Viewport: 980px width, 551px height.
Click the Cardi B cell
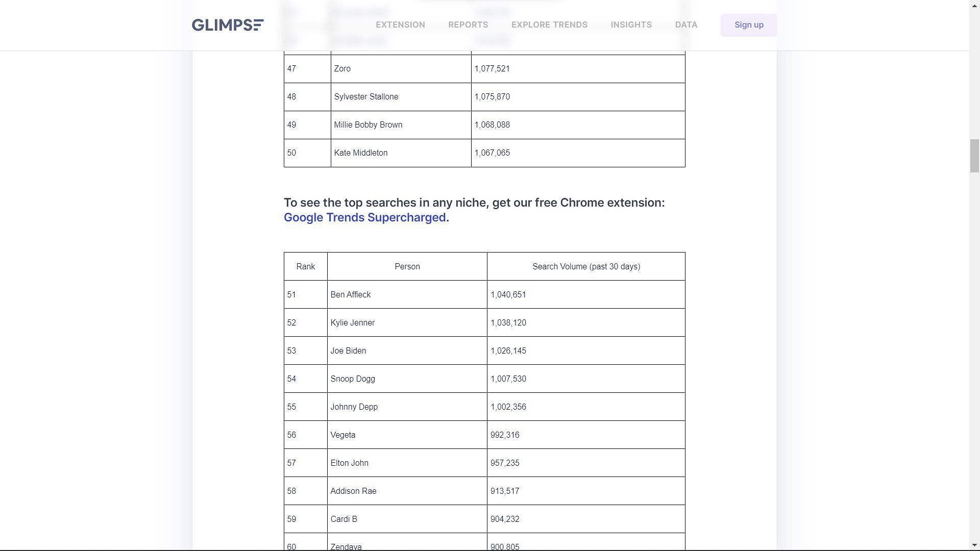coord(407,519)
